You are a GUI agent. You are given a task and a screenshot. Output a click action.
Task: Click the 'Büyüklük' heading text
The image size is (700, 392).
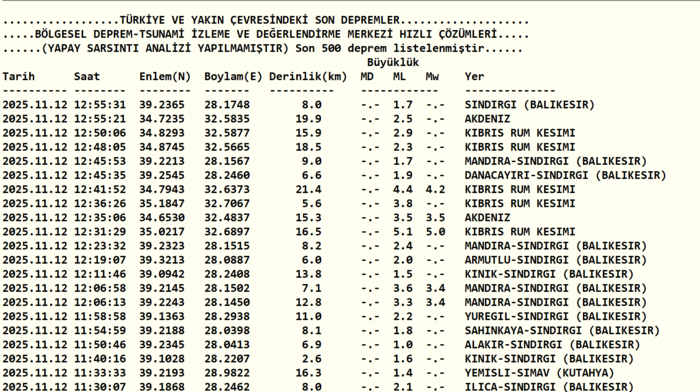point(393,63)
